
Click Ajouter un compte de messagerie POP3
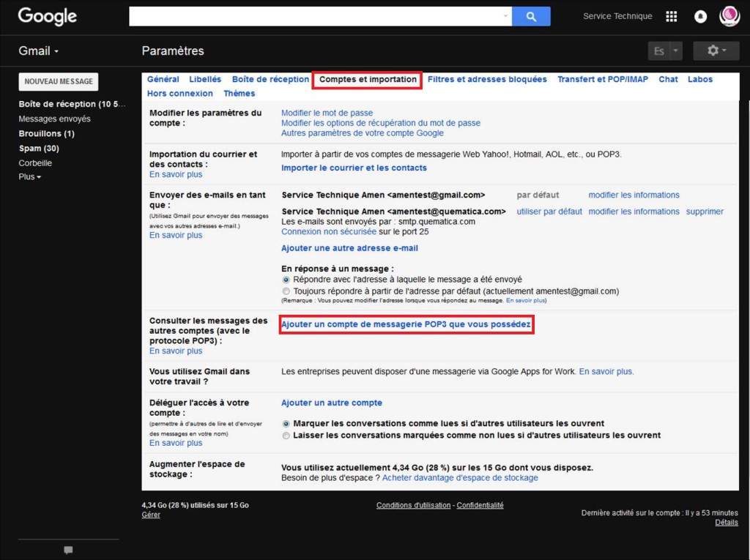tap(406, 324)
